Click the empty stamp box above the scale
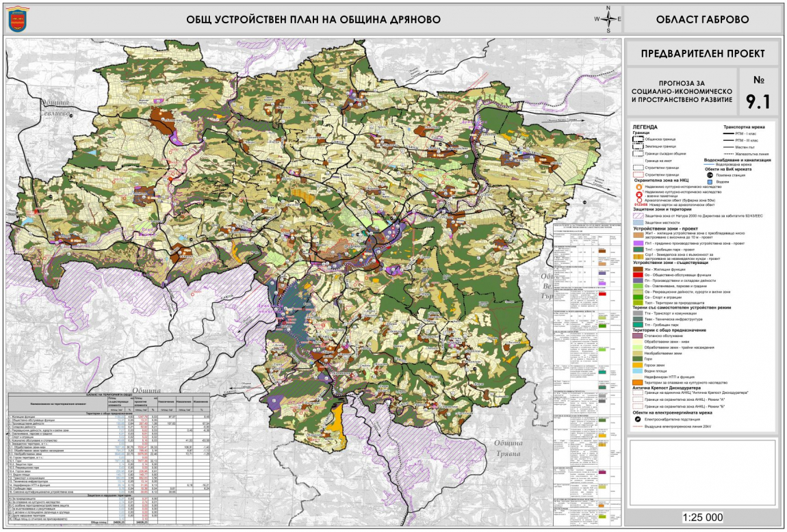 pos(703,472)
